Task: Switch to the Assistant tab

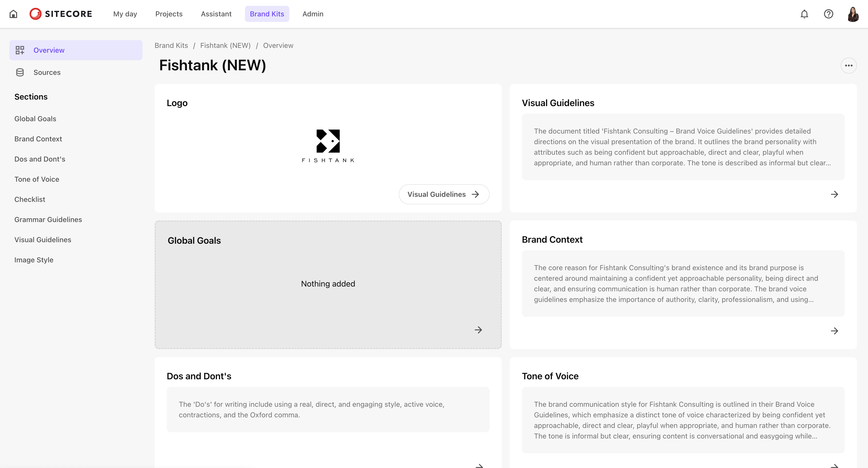Action: 216,14
